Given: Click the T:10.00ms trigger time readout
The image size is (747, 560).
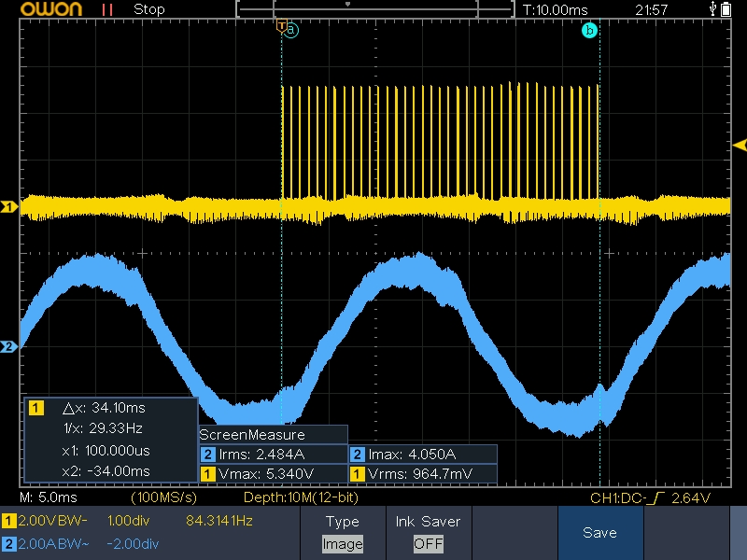Looking at the screenshot, I should click(555, 9).
